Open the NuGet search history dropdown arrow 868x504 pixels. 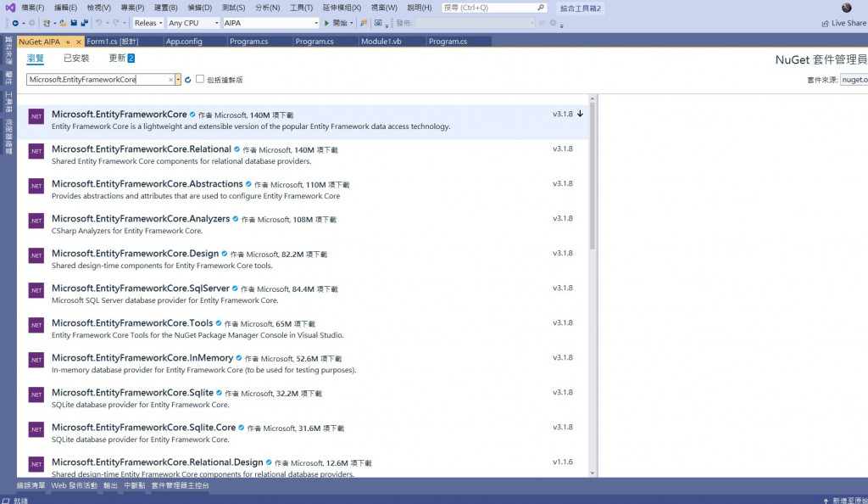pyautogui.click(x=178, y=80)
